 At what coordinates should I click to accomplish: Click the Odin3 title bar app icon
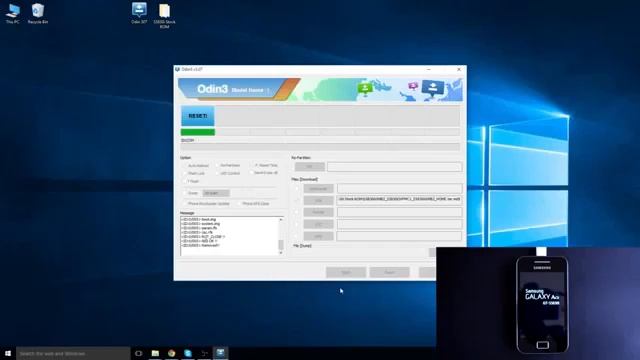[178, 69]
